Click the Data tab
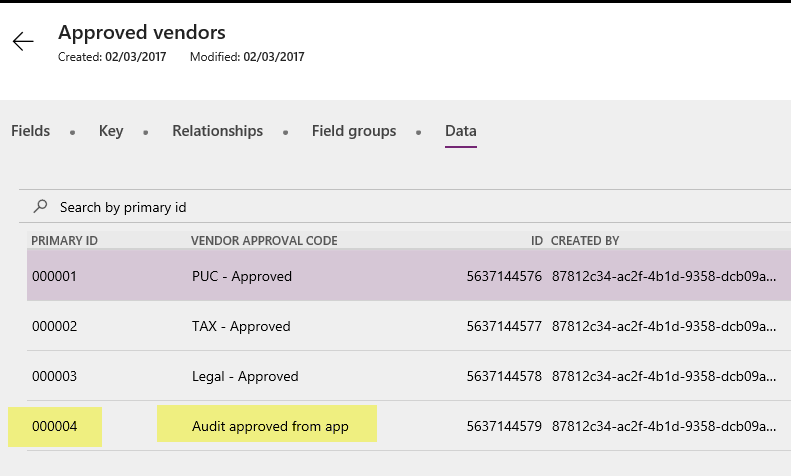791x476 pixels. 461,131
